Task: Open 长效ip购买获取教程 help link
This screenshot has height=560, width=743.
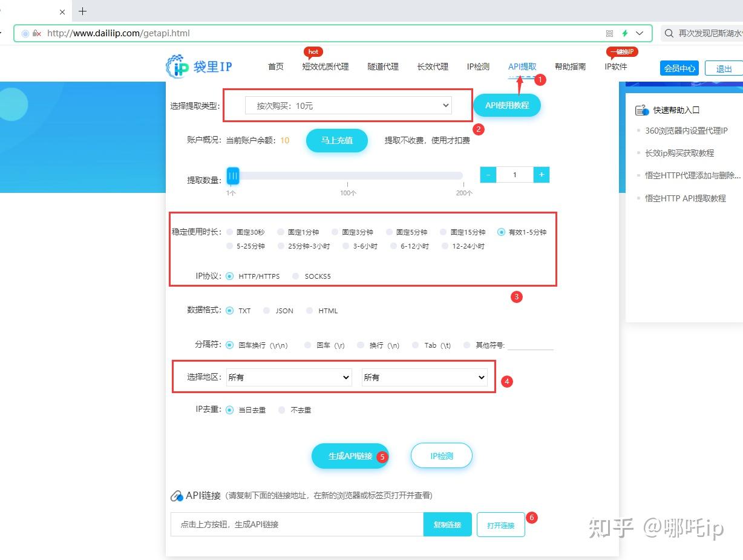Action: click(x=679, y=153)
